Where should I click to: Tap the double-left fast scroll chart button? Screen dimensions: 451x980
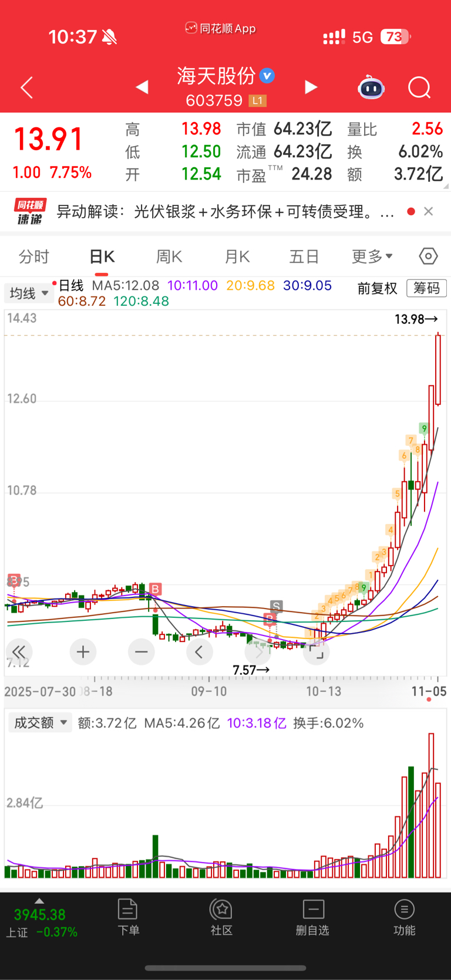click(19, 652)
